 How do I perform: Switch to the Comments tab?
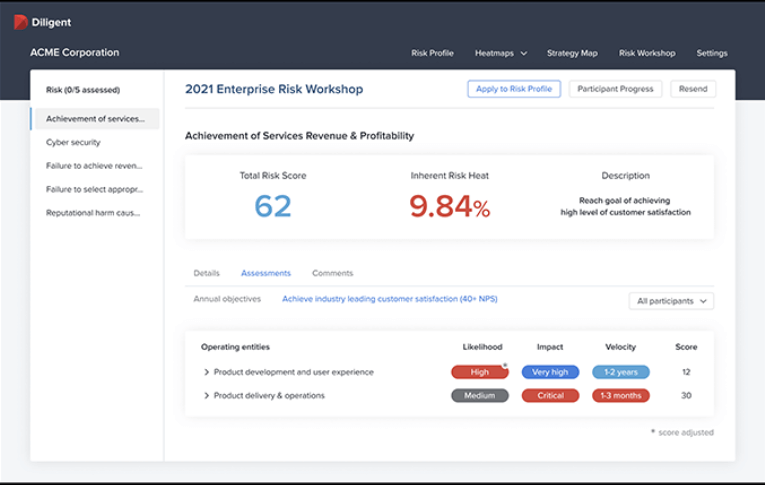pyautogui.click(x=332, y=273)
